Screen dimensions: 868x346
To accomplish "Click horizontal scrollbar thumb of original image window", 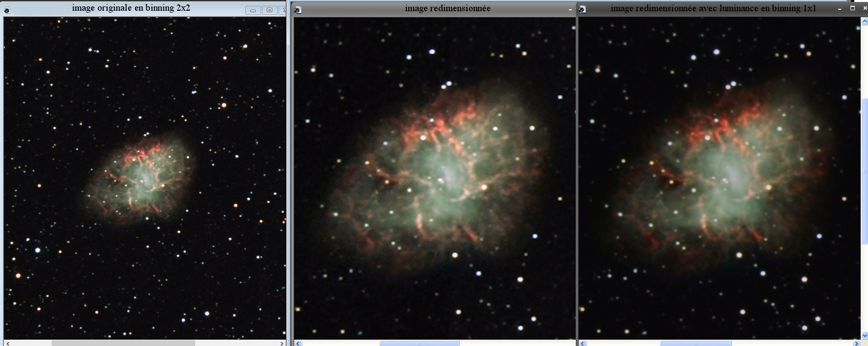I will [123, 343].
